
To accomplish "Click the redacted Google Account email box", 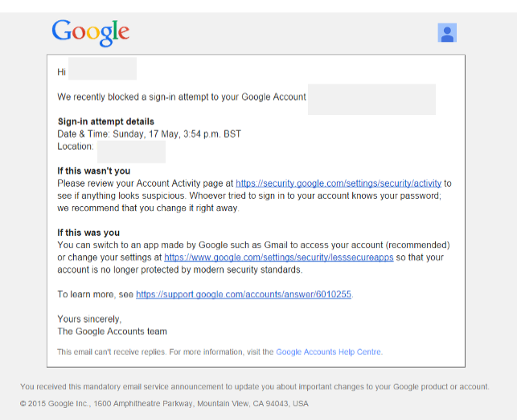I will point(371,99).
